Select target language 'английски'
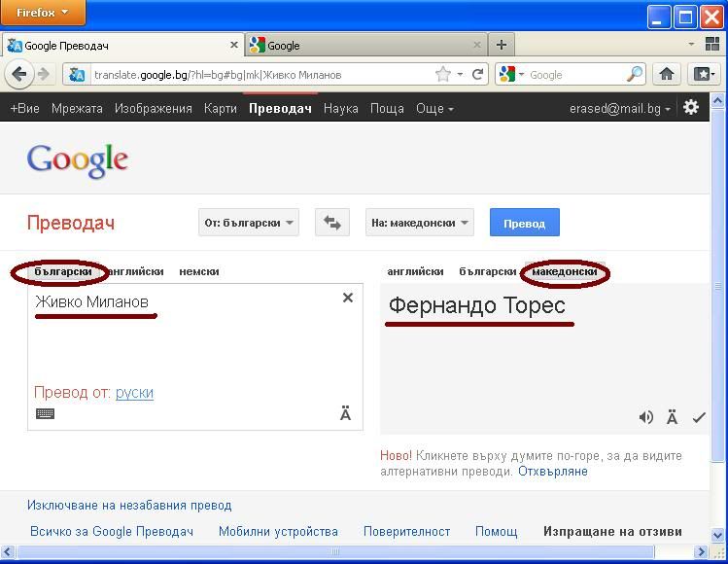Image resolution: width=728 pixels, height=564 pixels. click(416, 271)
